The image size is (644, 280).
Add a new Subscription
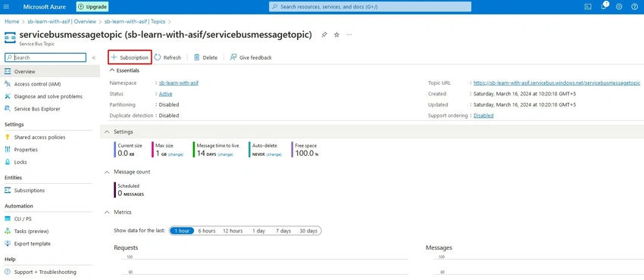(x=130, y=58)
